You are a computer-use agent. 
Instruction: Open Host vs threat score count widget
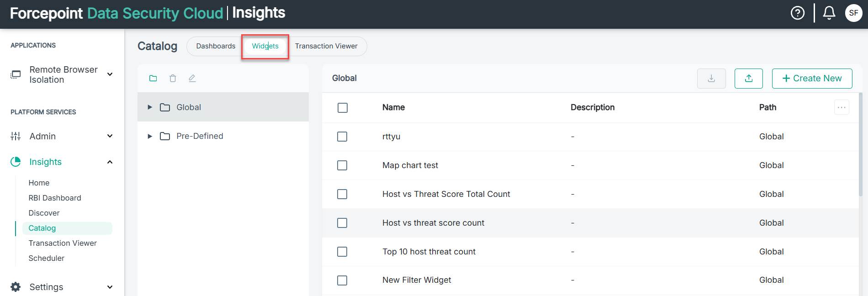(x=433, y=223)
